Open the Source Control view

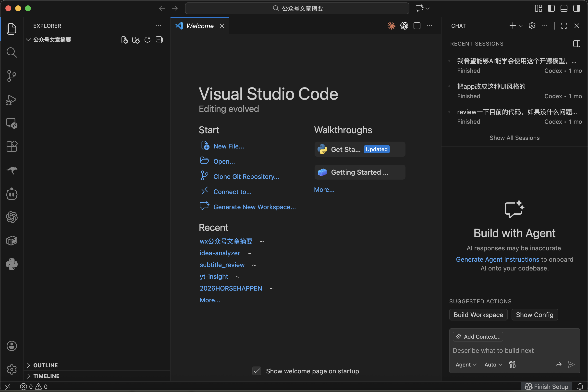pos(12,76)
